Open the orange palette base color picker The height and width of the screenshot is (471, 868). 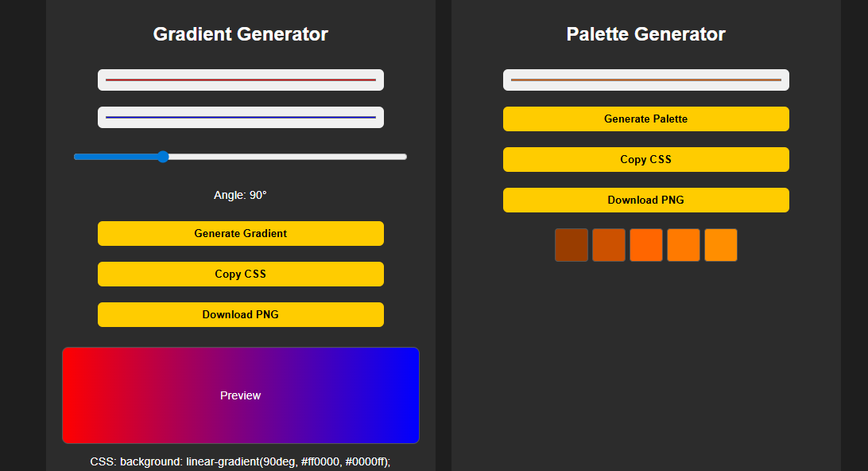pyautogui.click(x=645, y=80)
